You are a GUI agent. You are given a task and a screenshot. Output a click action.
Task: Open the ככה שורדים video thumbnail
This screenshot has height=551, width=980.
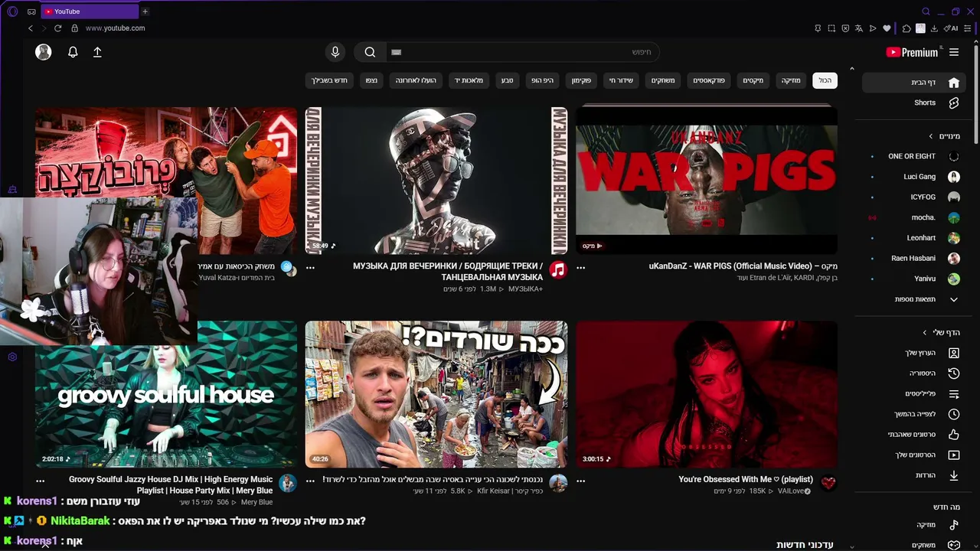coord(436,394)
